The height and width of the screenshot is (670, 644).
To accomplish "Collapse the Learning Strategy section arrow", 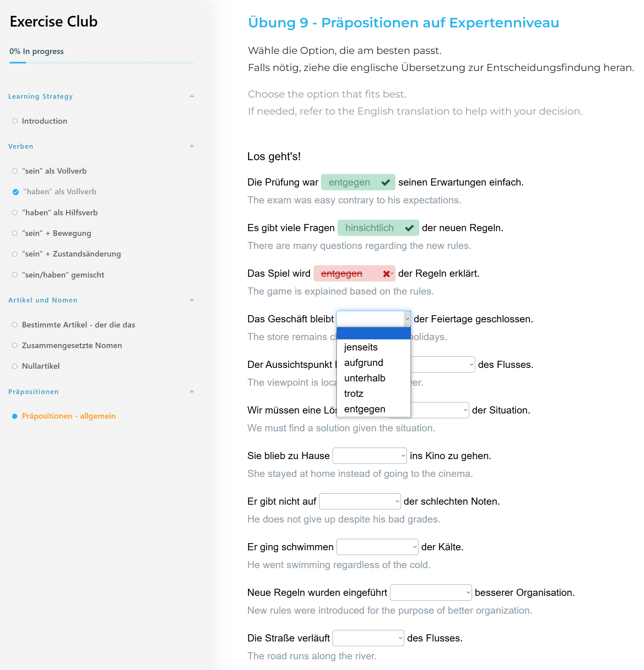I will tap(192, 96).
